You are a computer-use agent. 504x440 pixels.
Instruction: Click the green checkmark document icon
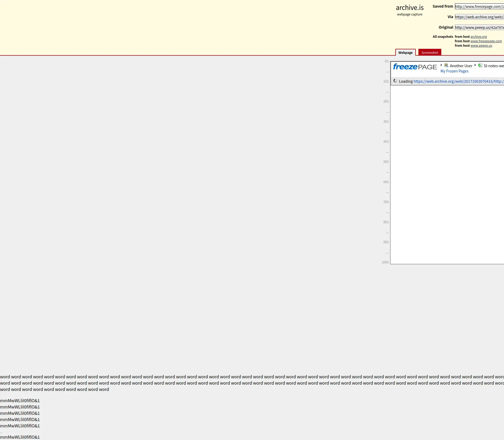click(x=480, y=65)
